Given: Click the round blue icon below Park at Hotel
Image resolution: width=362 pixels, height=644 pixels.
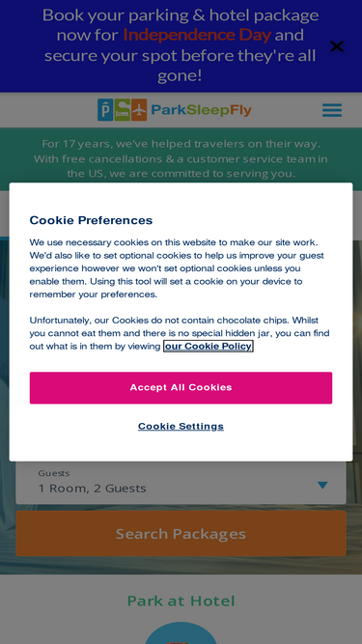Looking at the screenshot, I should tap(181, 633).
